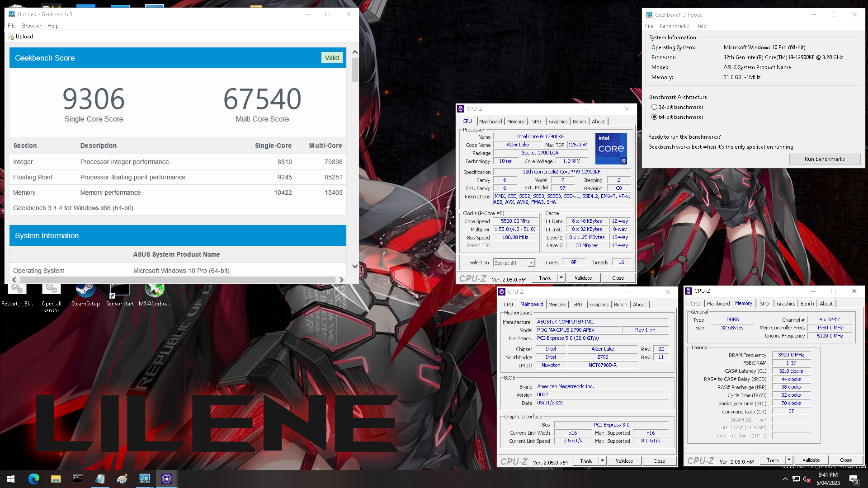Click the CPU-Z CPU window title icon
868x488 pixels.
coord(461,109)
